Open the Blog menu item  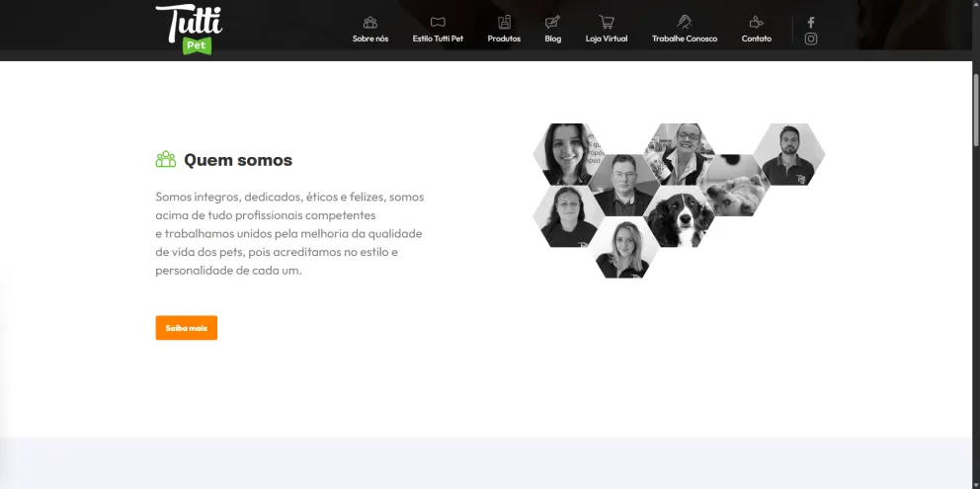(x=552, y=39)
